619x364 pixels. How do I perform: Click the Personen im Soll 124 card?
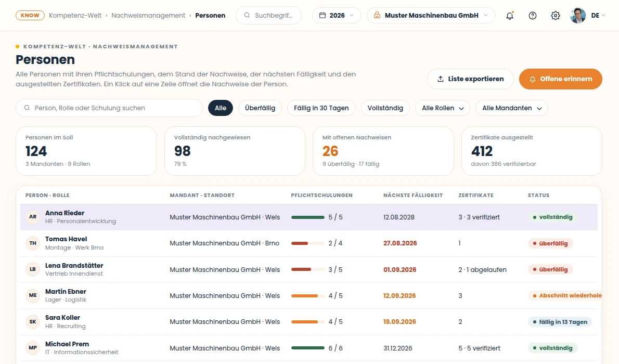click(86, 151)
